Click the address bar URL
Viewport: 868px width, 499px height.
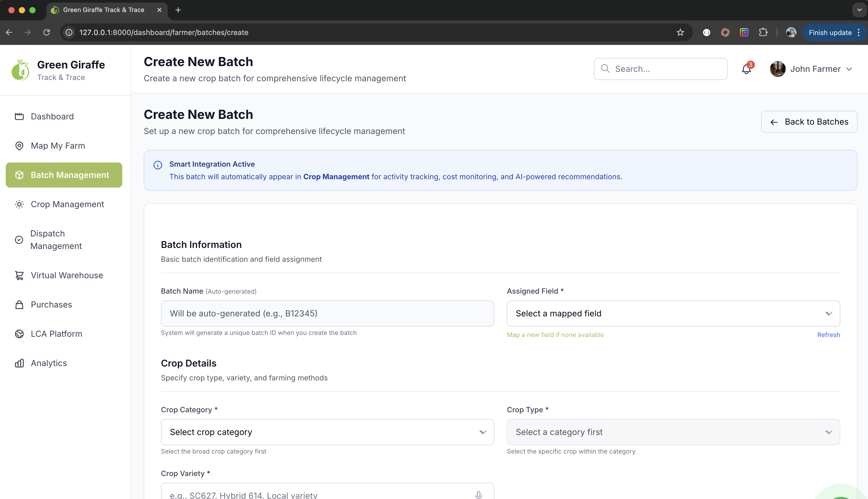click(164, 32)
